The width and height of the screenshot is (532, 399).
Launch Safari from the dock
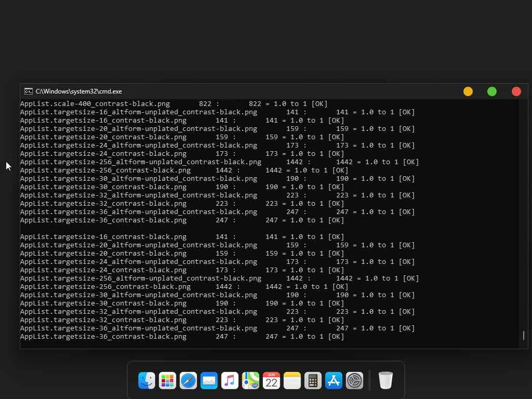[x=188, y=380]
